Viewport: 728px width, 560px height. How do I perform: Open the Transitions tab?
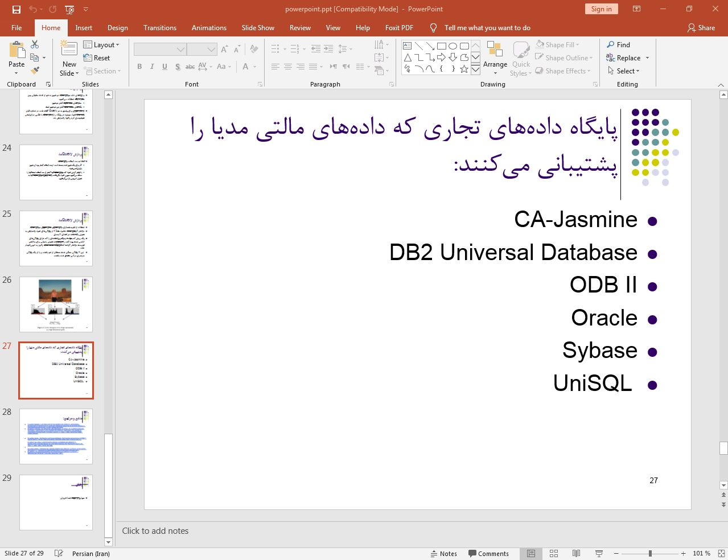(x=160, y=27)
